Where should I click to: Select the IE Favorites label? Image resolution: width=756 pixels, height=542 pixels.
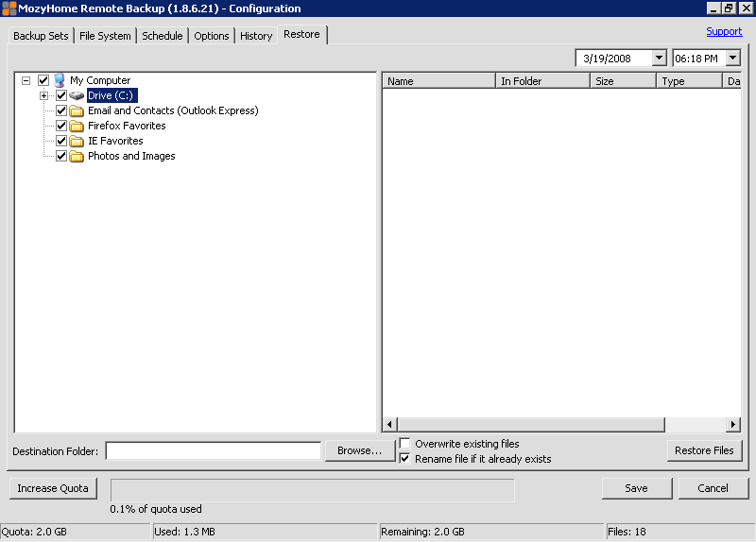point(115,141)
